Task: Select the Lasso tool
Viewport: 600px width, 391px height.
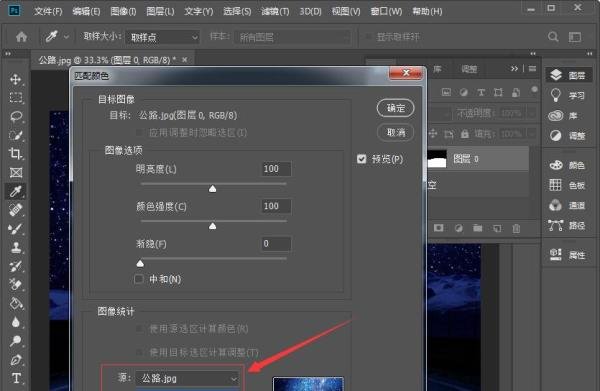Action: pos(16,116)
